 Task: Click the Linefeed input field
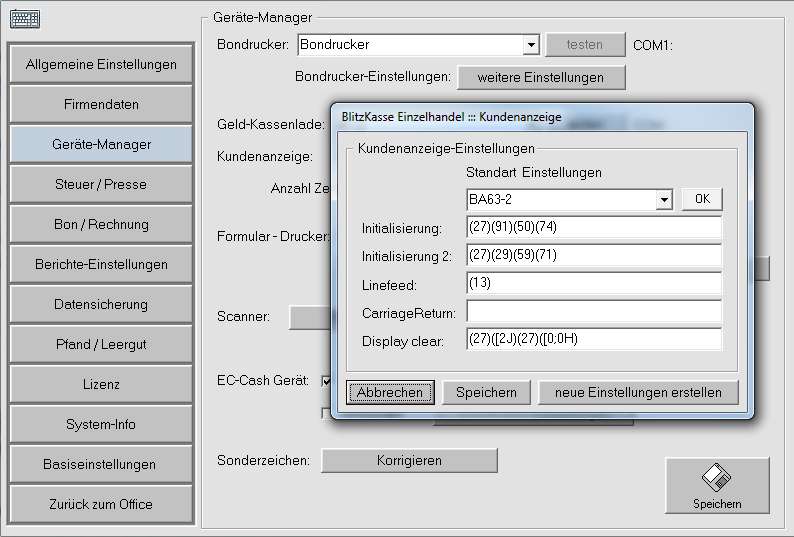(594, 283)
